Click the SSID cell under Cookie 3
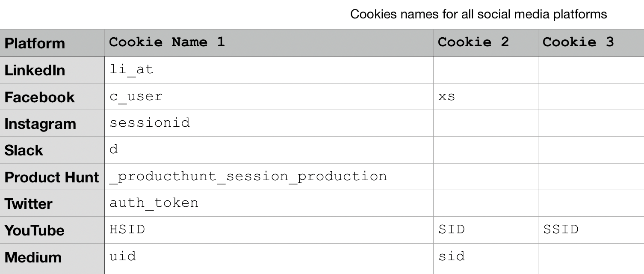This screenshot has width=644, height=274. [561, 229]
